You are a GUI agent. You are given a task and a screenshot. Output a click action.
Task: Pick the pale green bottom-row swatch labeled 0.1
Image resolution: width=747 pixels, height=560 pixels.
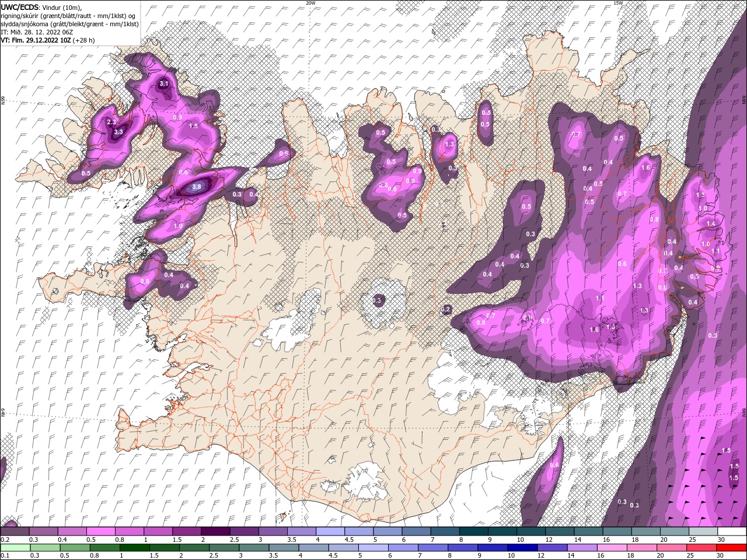[15, 548]
